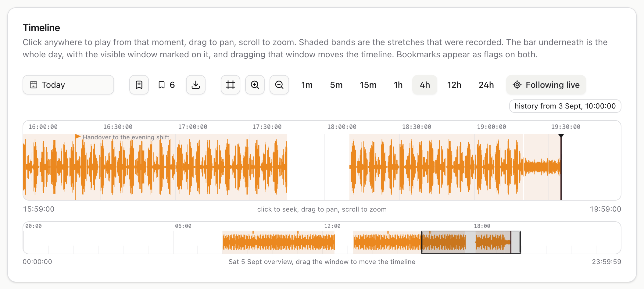
Task: Click the 12:00 position in the day overview
Action: point(323,242)
